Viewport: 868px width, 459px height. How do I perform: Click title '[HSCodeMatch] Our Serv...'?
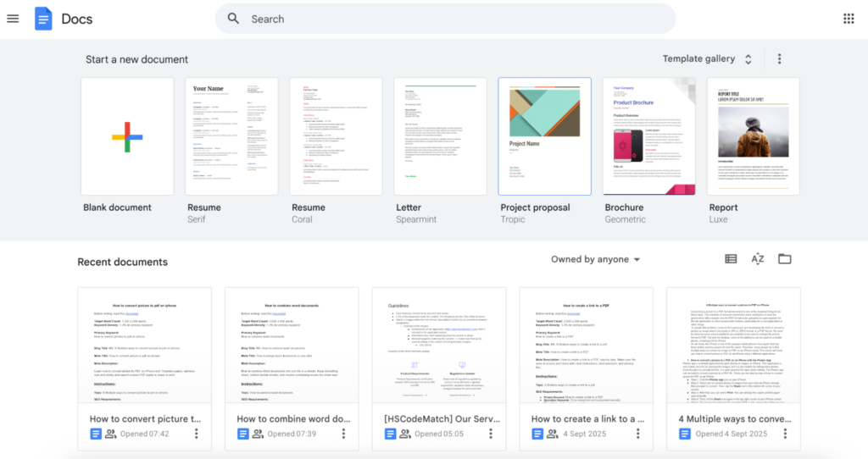pyautogui.click(x=442, y=419)
